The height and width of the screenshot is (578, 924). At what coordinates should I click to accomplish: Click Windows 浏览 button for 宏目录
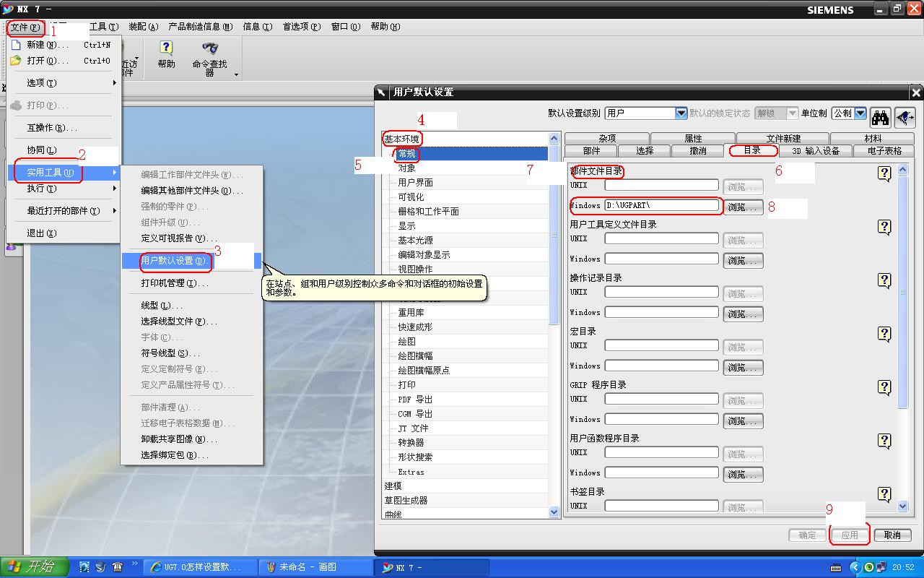point(743,368)
